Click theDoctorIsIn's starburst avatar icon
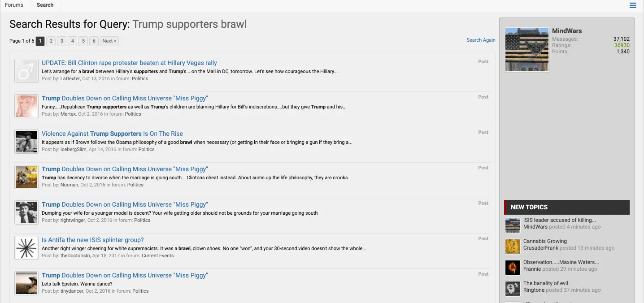644x303 pixels. click(x=26, y=248)
